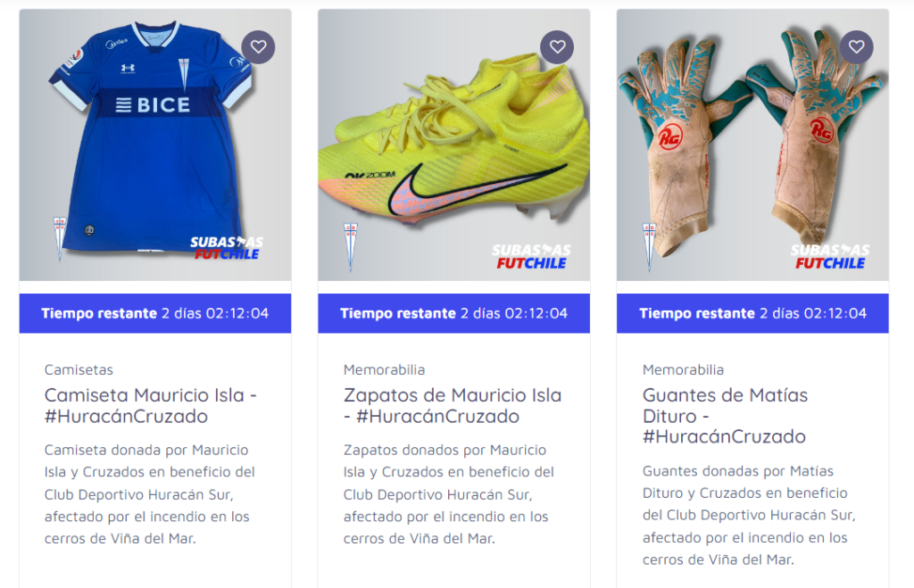
Task: Open Zapatos de Mauricio Isla title
Action: click(453, 406)
